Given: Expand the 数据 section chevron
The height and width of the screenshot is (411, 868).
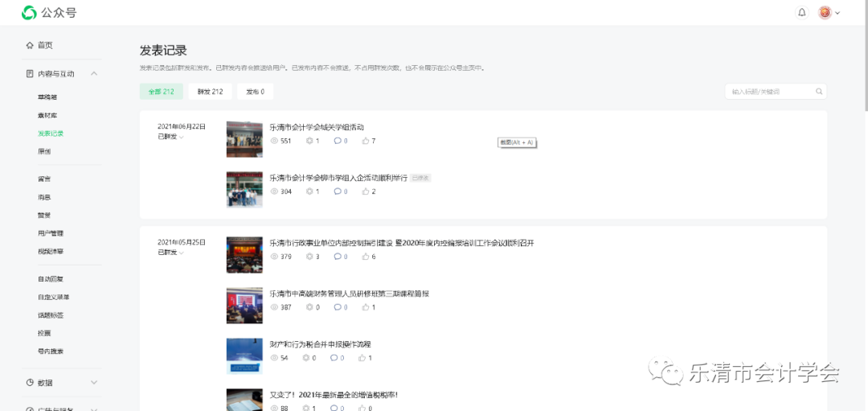Looking at the screenshot, I should pos(94,383).
